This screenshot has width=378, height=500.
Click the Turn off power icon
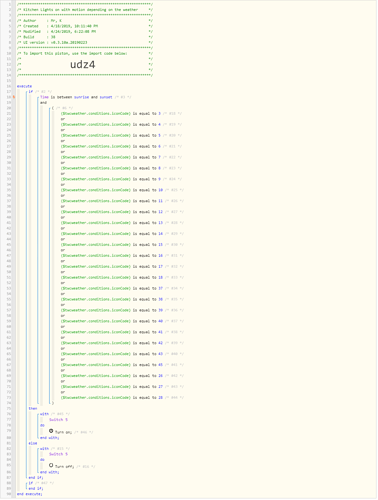(x=51, y=465)
